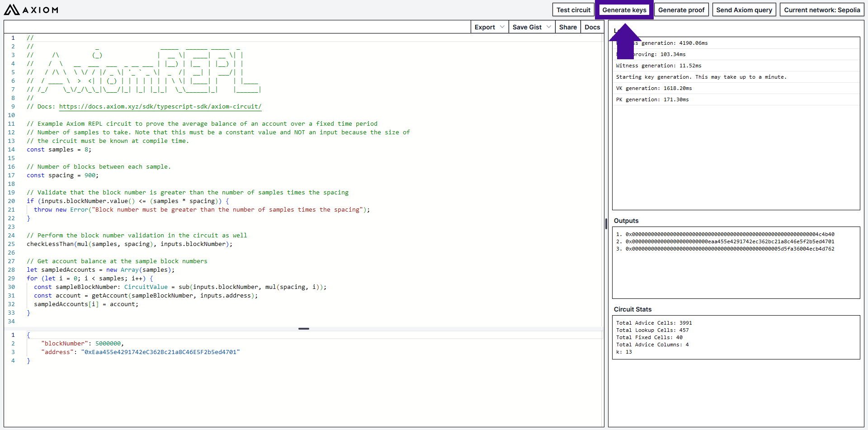868x430 pixels.
Task: Click the spacing value 900 in code
Action: click(x=90, y=175)
